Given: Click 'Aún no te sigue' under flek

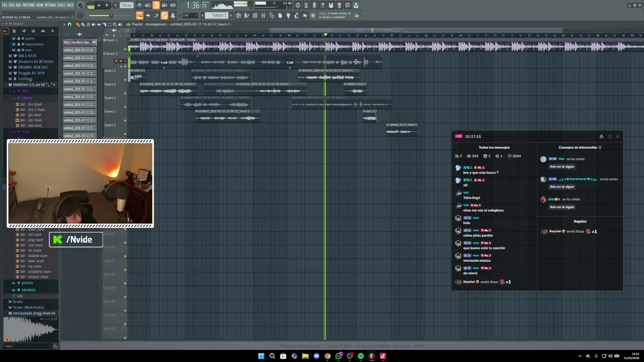Looking at the screenshot, I should [561, 166].
